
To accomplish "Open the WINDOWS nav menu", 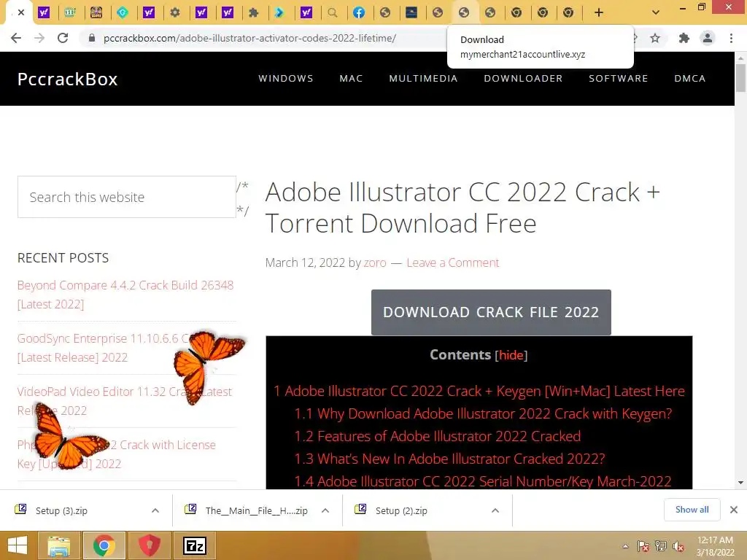I will coord(286,79).
